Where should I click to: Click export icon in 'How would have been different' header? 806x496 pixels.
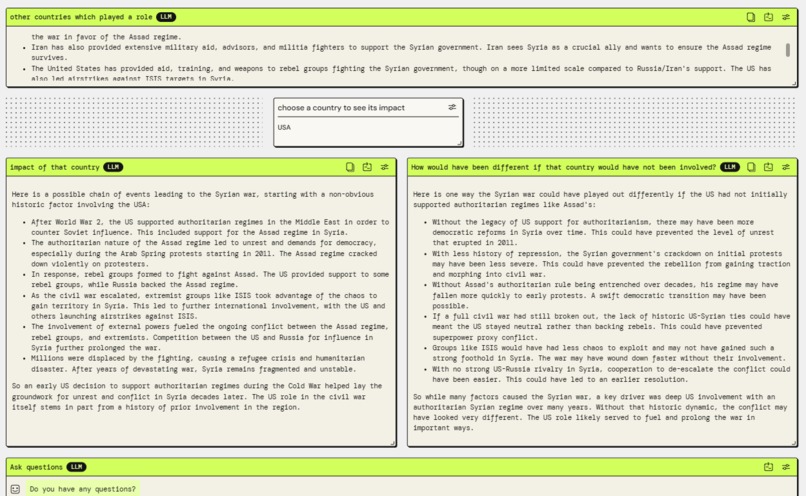point(768,167)
